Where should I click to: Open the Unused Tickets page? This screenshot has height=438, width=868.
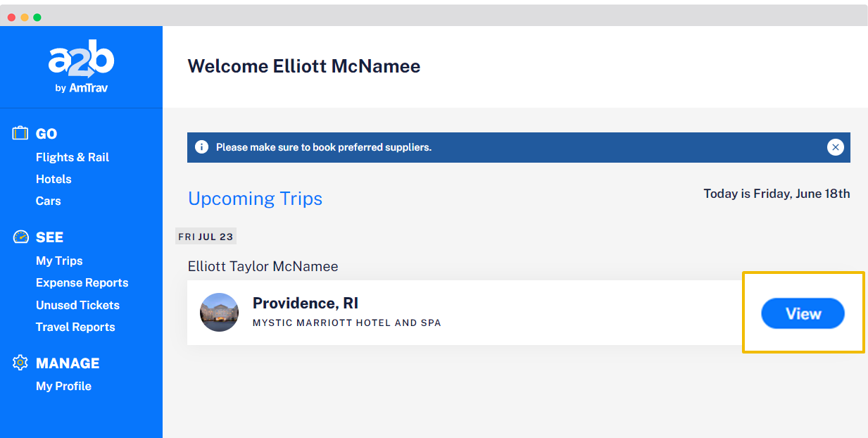tap(77, 305)
